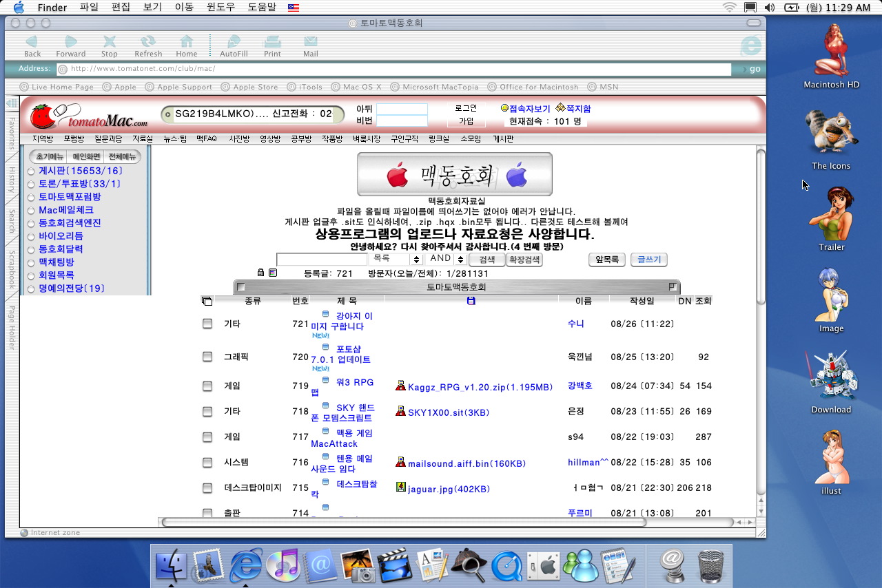Click the search text input field

(x=322, y=260)
